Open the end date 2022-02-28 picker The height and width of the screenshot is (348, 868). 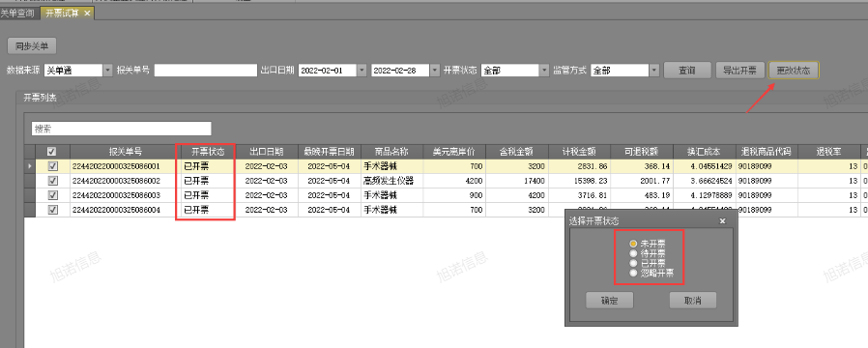[x=435, y=71]
